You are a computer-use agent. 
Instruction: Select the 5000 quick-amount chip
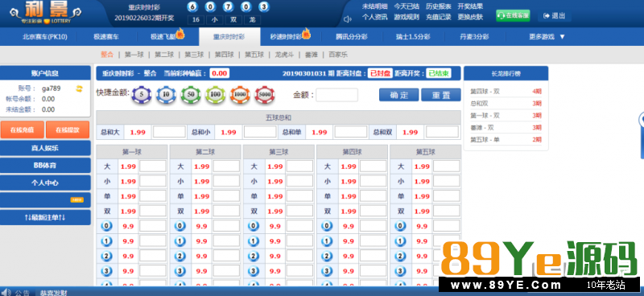tap(265, 95)
